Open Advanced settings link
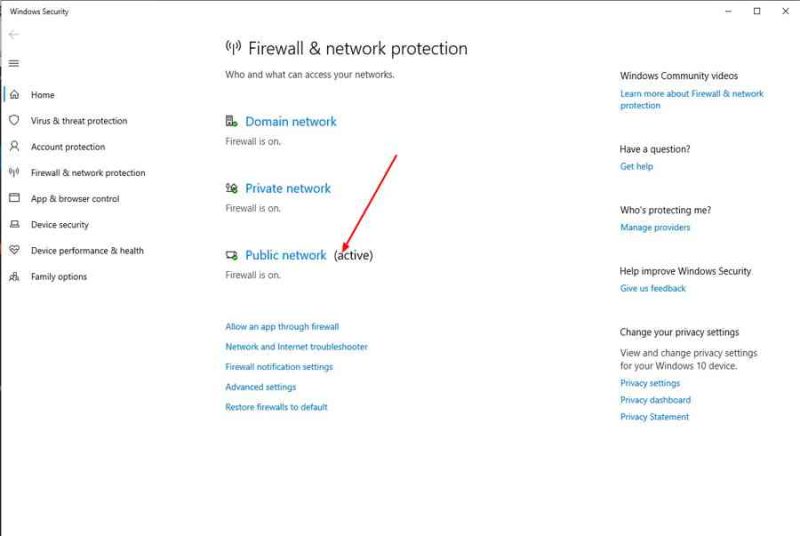The width and height of the screenshot is (800, 536). coord(261,387)
